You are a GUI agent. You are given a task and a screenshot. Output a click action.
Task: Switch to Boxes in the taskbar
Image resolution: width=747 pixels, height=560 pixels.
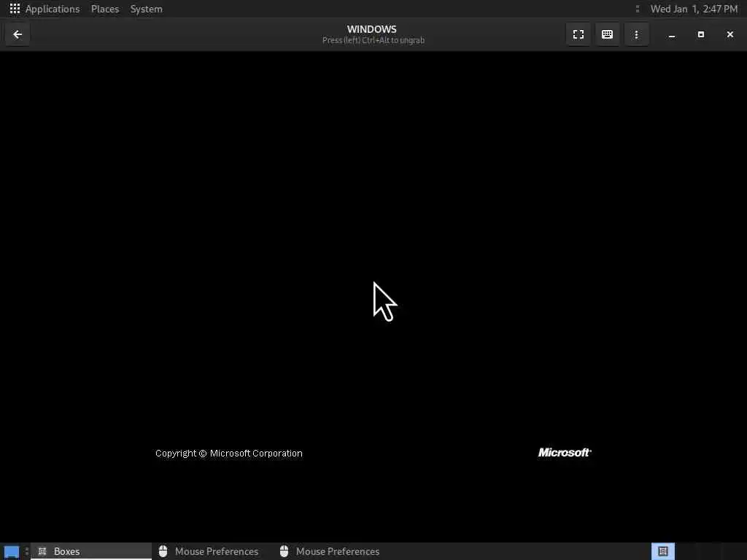tap(91, 551)
